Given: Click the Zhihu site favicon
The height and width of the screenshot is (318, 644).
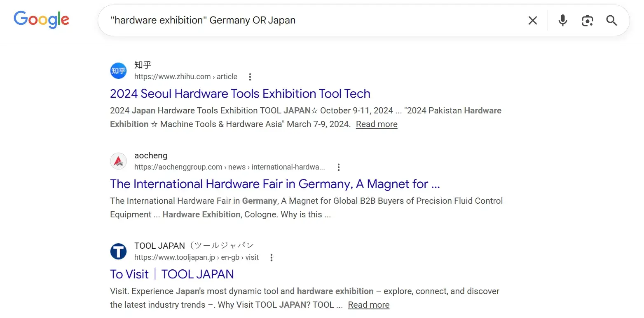Looking at the screenshot, I should click(x=118, y=71).
